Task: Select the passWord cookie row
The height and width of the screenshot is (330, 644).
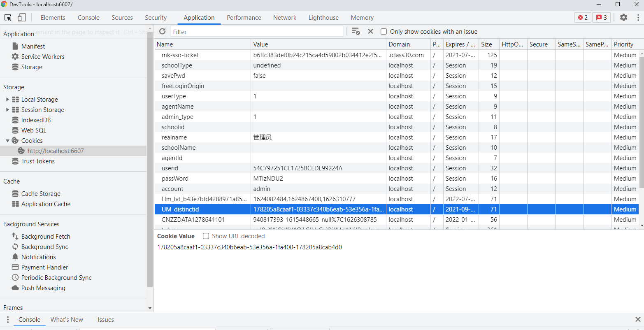Action: (397, 179)
